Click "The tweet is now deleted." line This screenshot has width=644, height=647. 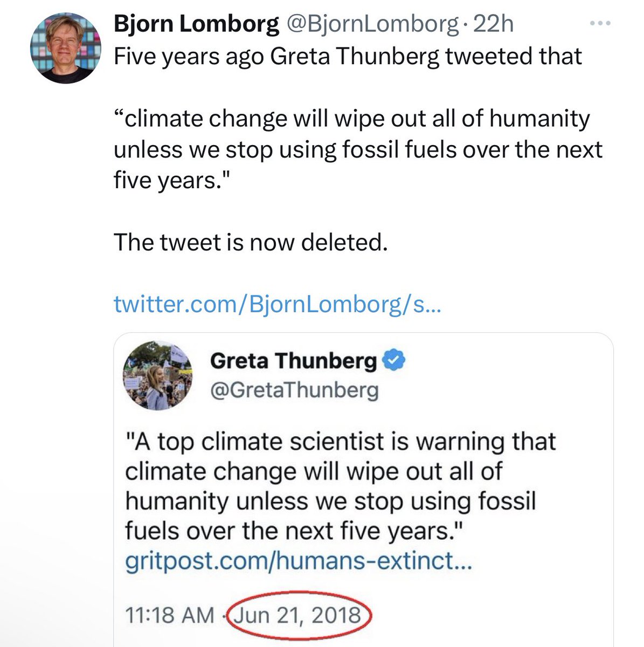(251, 243)
